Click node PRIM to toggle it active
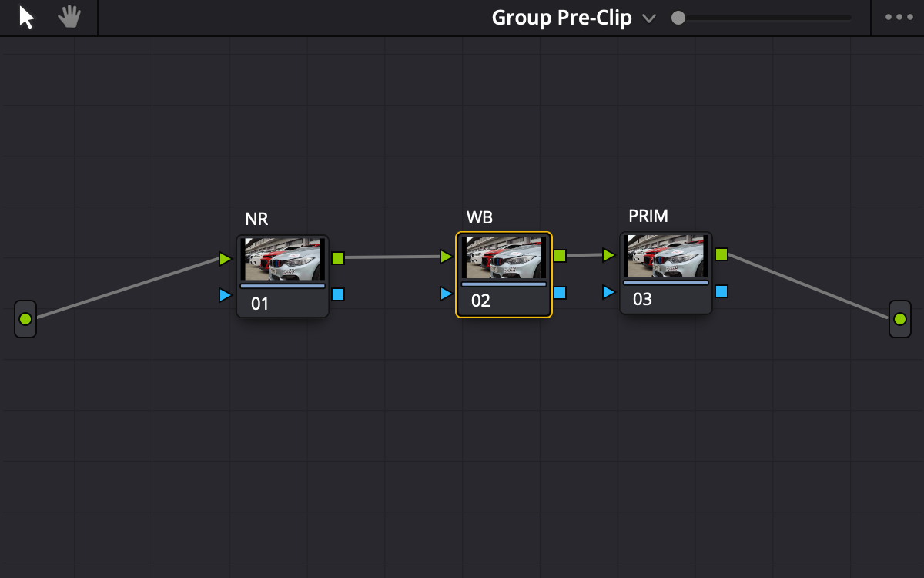 pos(665,272)
